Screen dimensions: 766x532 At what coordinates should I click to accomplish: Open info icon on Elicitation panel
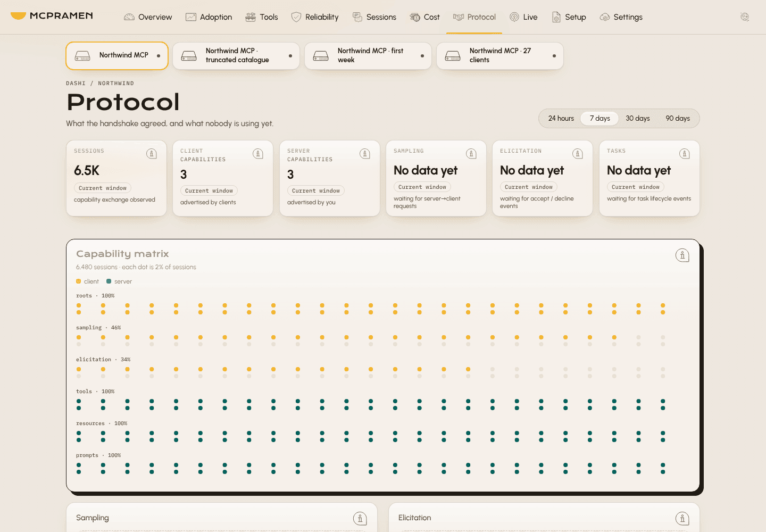click(x=682, y=518)
